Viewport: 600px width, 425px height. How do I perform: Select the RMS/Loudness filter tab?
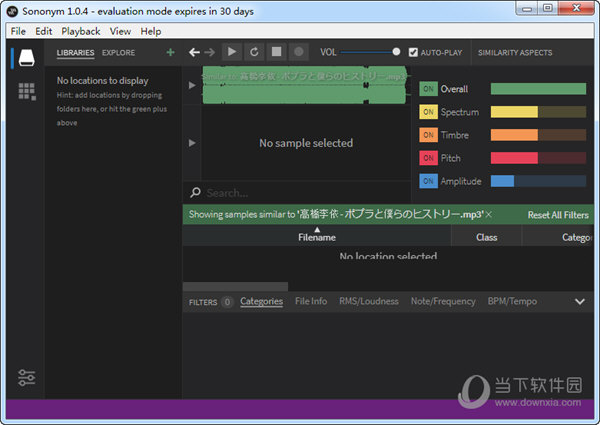(x=369, y=301)
